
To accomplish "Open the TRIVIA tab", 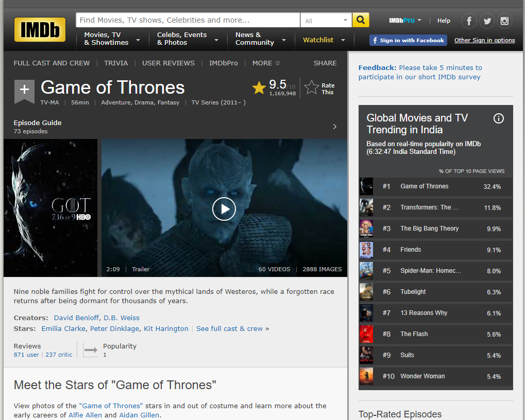I will (x=116, y=63).
